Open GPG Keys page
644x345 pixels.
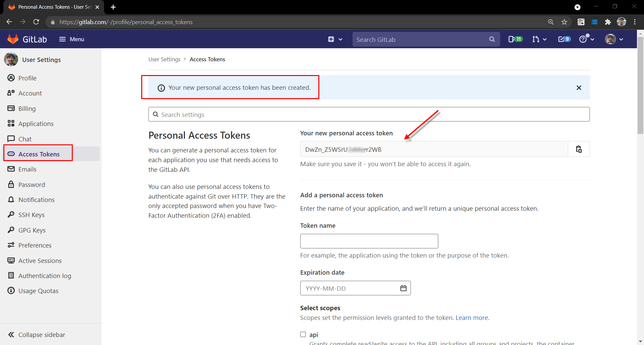(32, 230)
